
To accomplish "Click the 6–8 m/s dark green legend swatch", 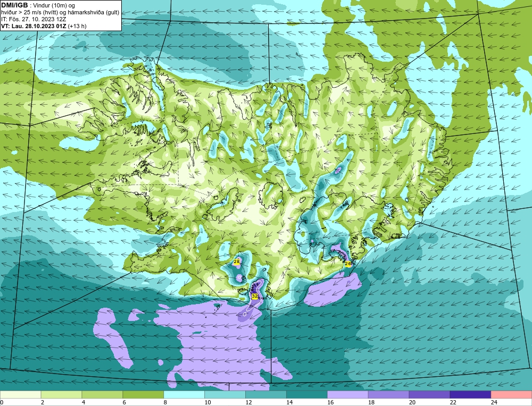I will point(143,395).
